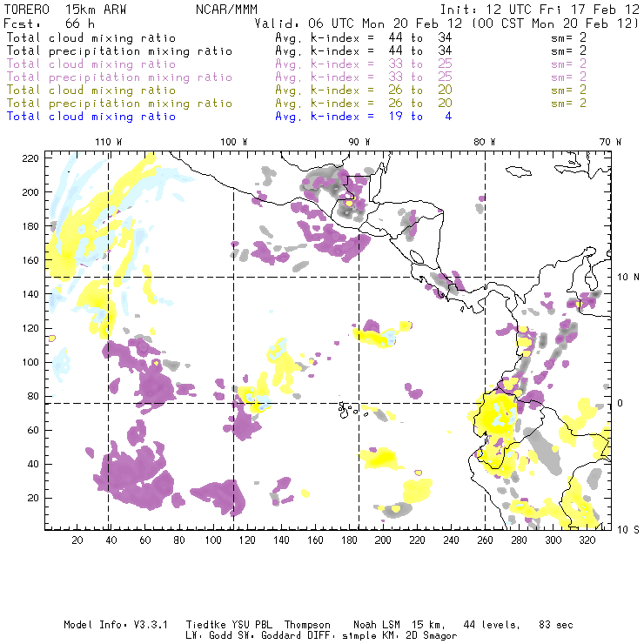
Task: Click the 'Noah LSM' label
Action: point(377,625)
